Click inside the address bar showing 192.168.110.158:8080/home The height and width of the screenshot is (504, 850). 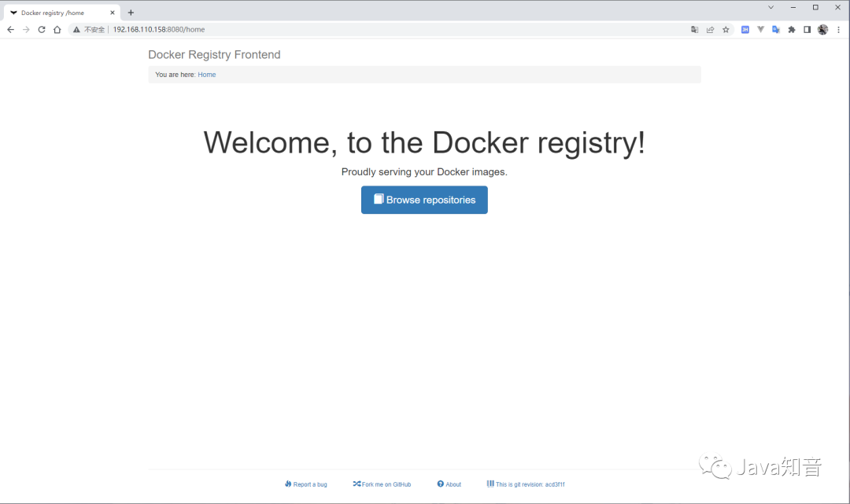coord(160,29)
